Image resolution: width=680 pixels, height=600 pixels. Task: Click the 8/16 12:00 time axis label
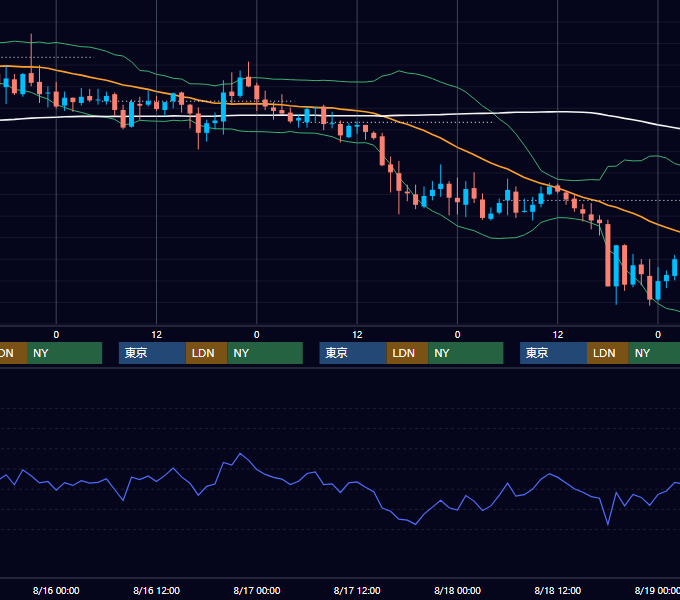point(157,590)
